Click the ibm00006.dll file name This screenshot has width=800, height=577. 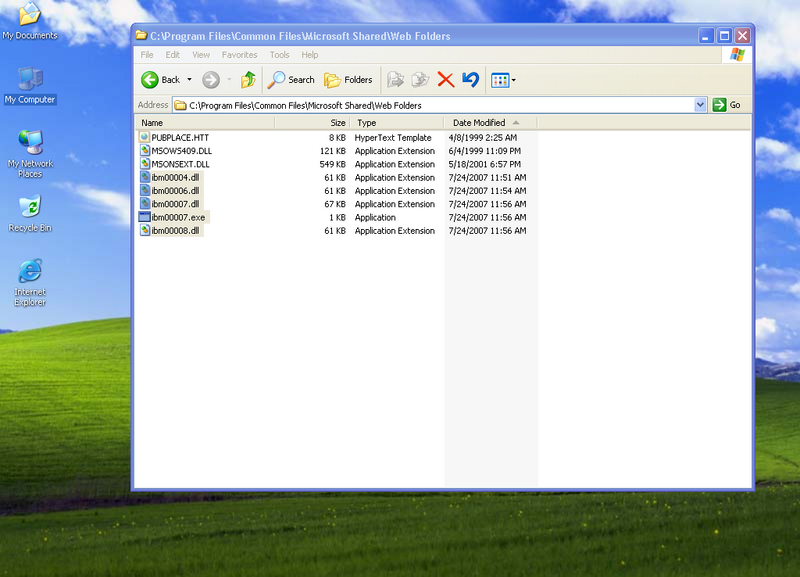click(176, 191)
